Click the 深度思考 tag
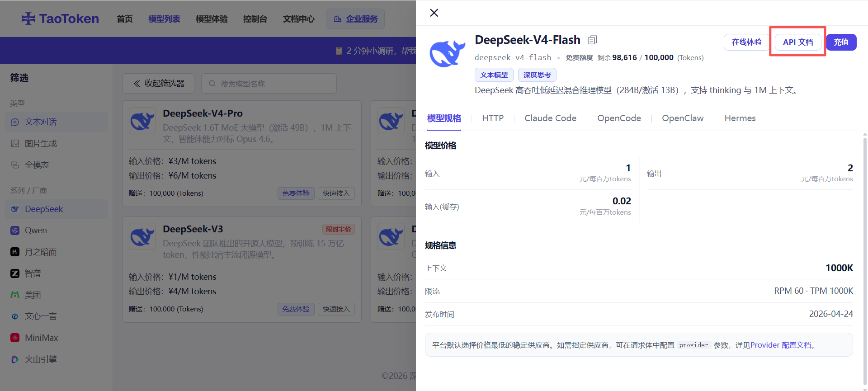The image size is (868, 391). pyautogui.click(x=537, y=75)
